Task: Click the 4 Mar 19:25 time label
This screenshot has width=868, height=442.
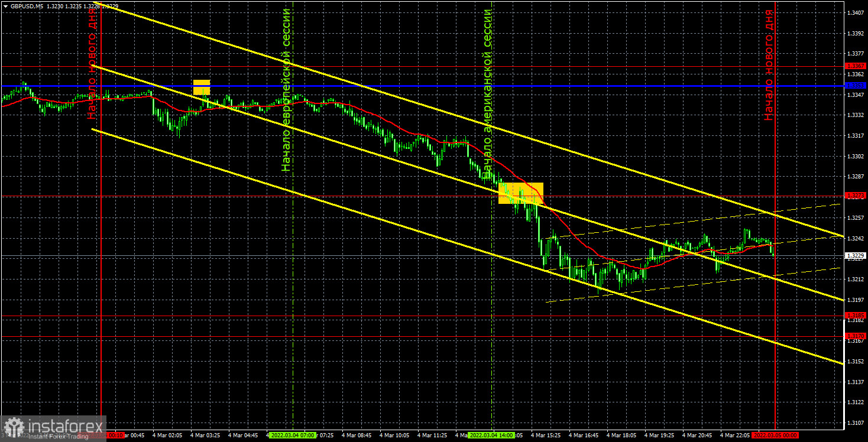Action: click(659, 435)
